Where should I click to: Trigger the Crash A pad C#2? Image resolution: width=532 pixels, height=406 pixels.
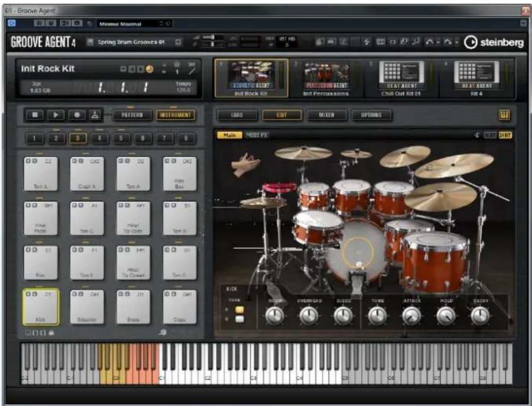pyautogui.click(x=87, y=174)
